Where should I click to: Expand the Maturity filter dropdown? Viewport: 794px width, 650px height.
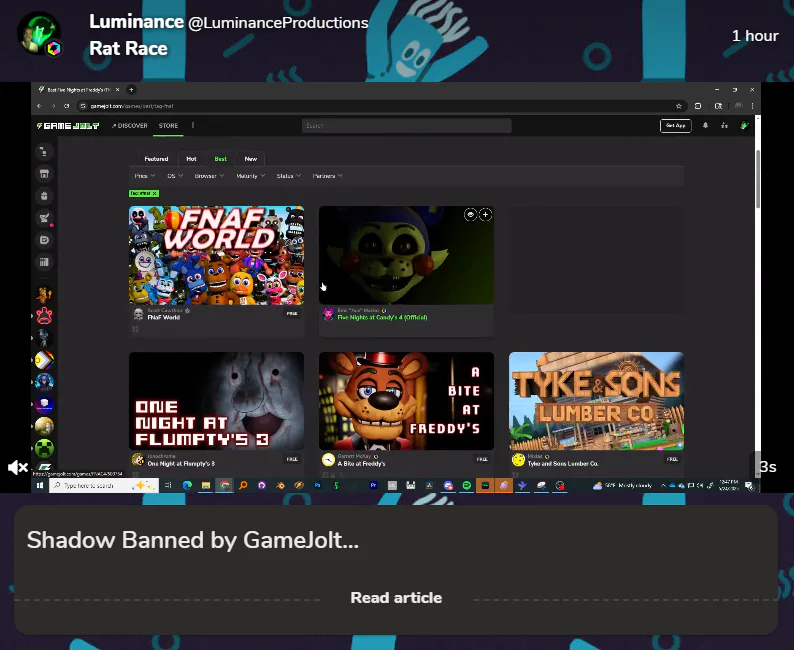point(250,176)
